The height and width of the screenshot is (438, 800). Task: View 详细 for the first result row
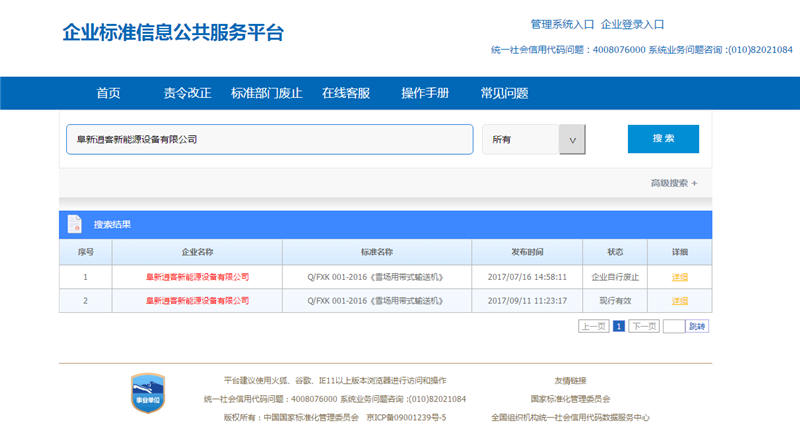[x=679, y=276]
